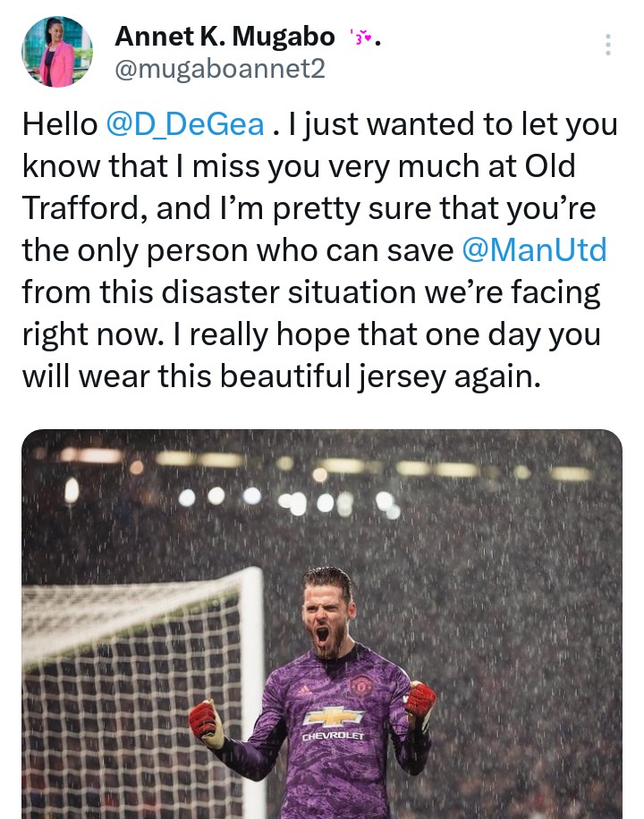Screen dimensions: 644x819
Task: Click the goalkeeper's shouting face
Action: point(326,621)
